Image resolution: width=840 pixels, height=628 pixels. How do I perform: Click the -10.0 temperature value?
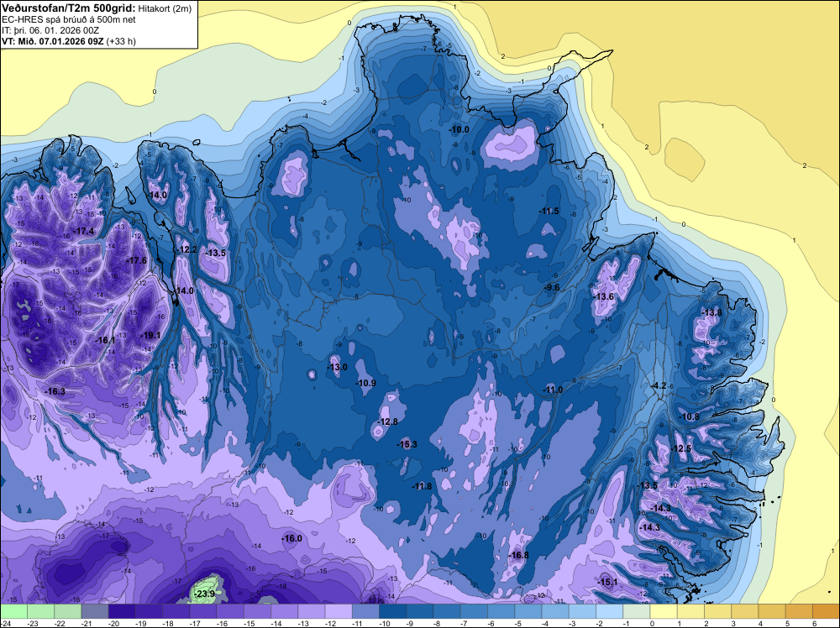tap(459, 129)
